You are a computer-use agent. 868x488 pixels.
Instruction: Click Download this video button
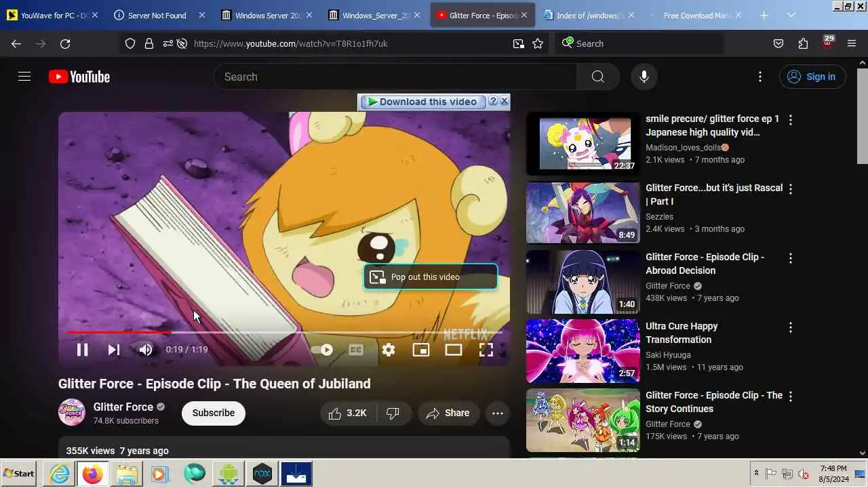pyautogui.click(x=423, y=102)
